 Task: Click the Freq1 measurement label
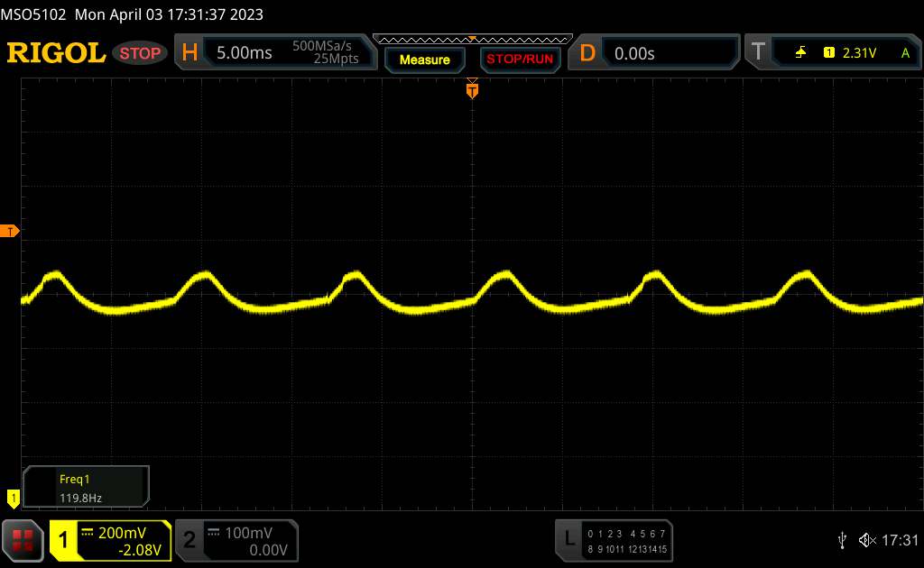click(74, 479)
